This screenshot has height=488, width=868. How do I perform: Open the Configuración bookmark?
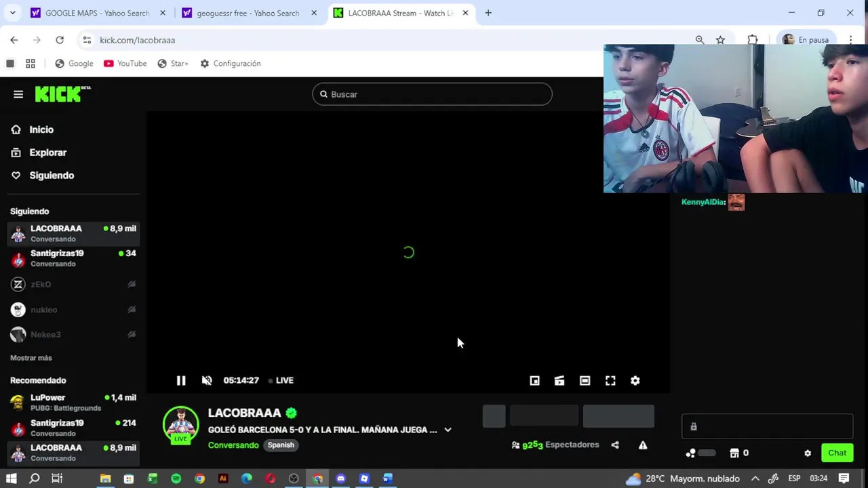231,64
